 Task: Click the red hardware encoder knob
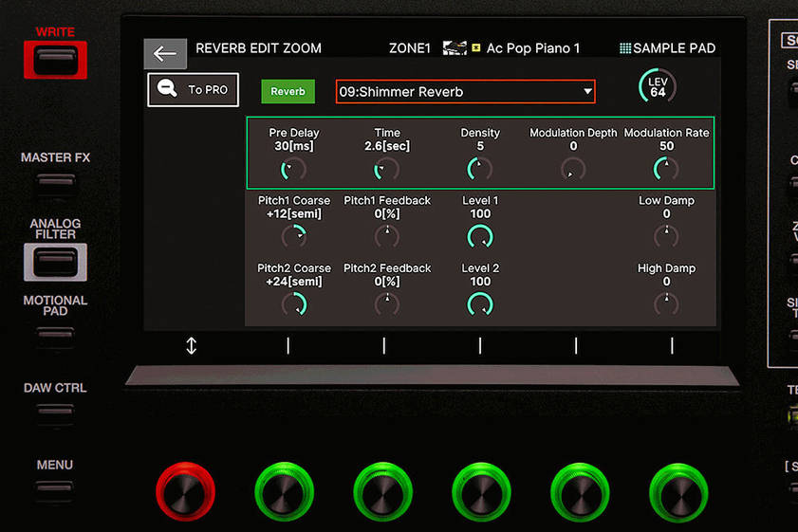186,492
